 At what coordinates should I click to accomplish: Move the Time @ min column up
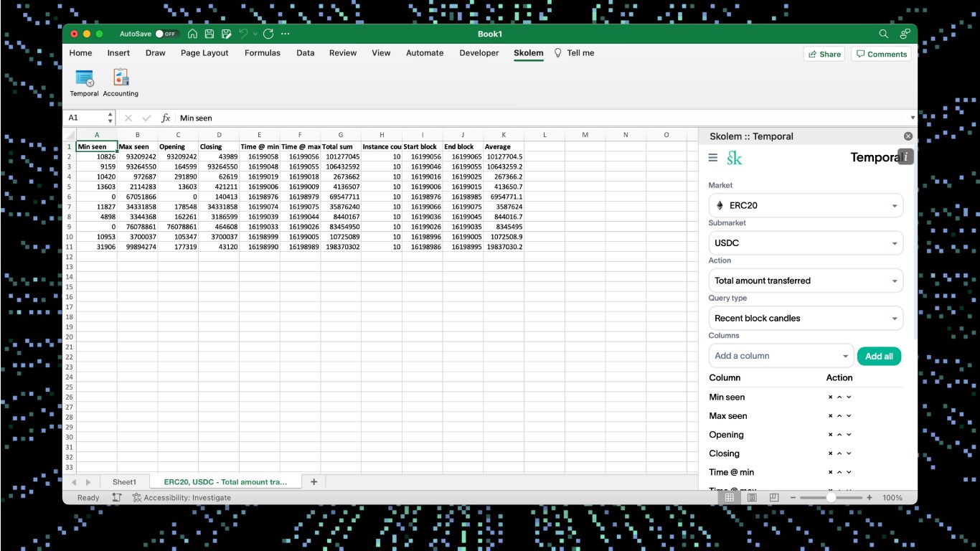[x=839, y=472]
